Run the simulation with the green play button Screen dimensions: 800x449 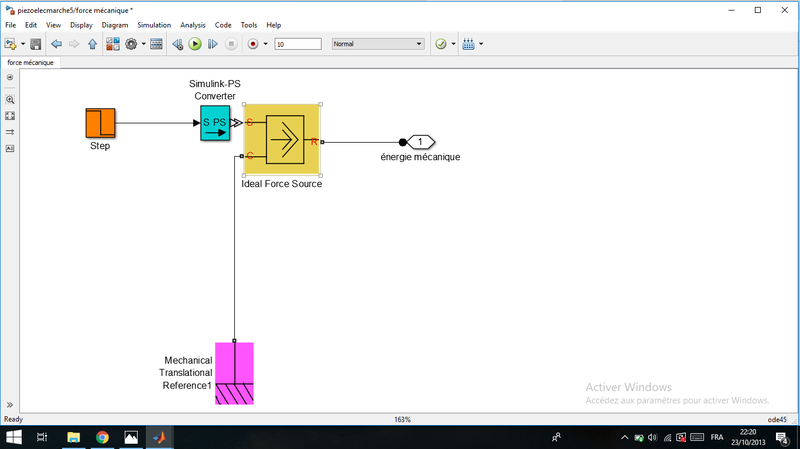tap(195, 44)
